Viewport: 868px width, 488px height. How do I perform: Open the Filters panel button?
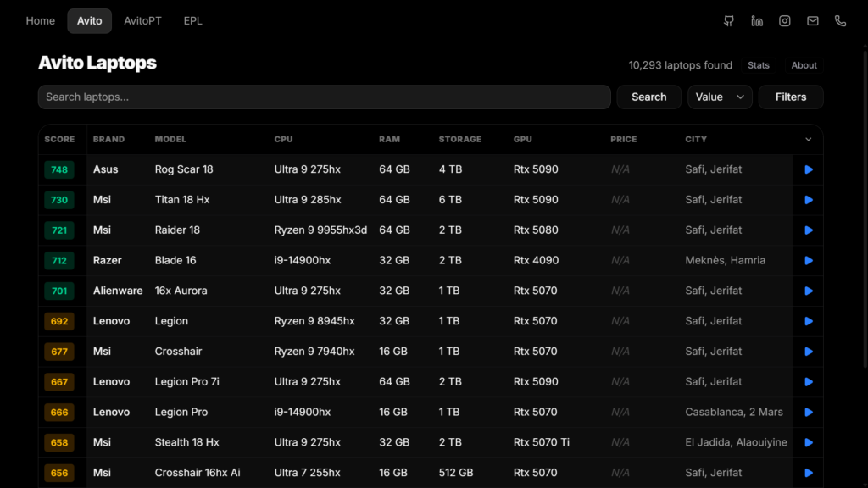click(791, 97)
